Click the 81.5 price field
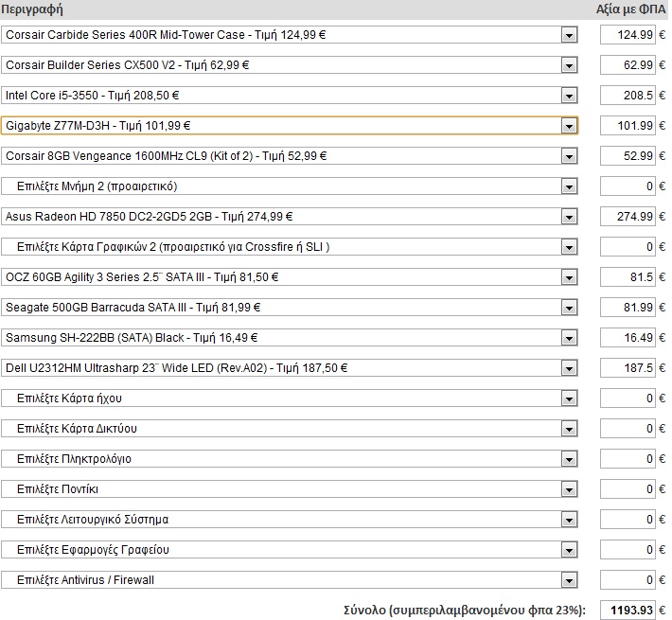 tap(628, 277)
